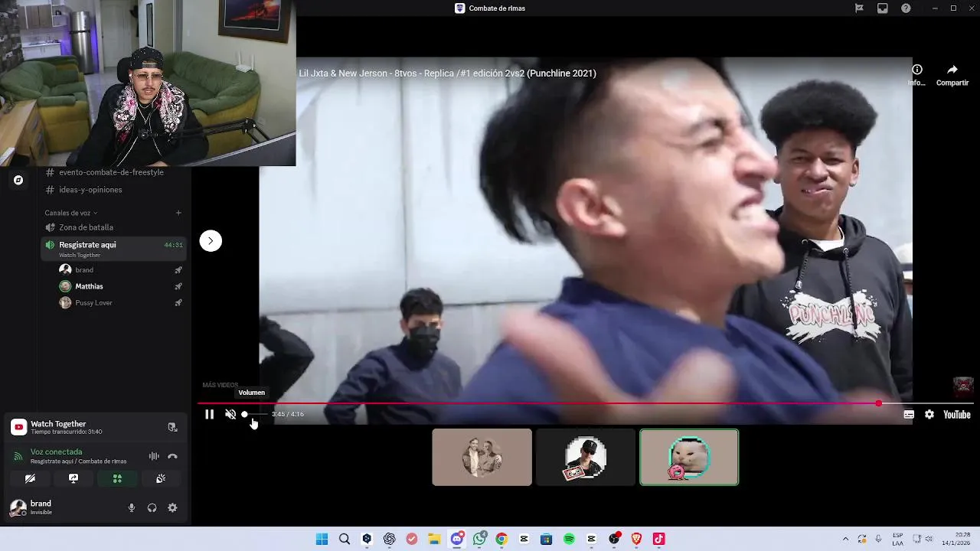Open Brave browser from the taskbar
Image resolution: width=980 pixels, height=551 pixels.
pyautogui.click(x=636, y=539)
